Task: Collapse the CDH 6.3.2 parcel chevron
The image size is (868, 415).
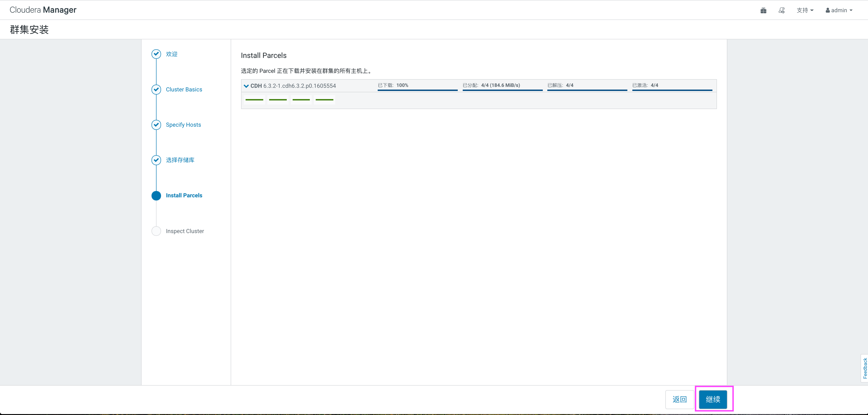Action: pyautogui.click(x=246, y=86)
